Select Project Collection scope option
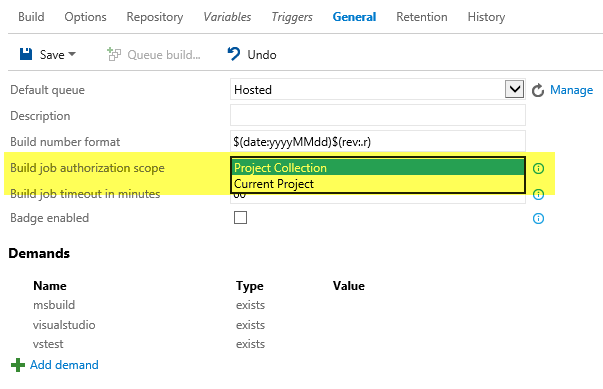The height and width of the screenshot is (389, 603). tap(378, 168)
